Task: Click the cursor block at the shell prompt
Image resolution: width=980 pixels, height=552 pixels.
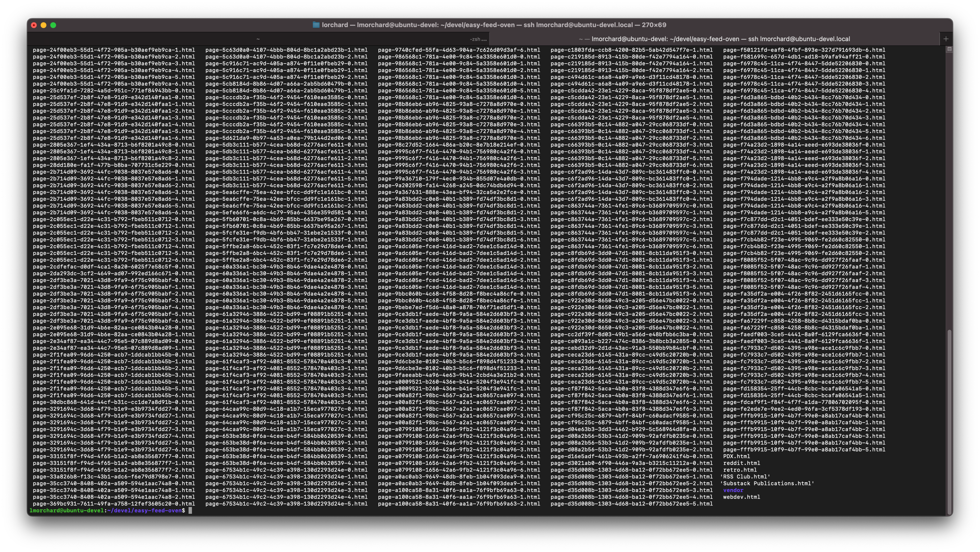Action: click(190, 511)
